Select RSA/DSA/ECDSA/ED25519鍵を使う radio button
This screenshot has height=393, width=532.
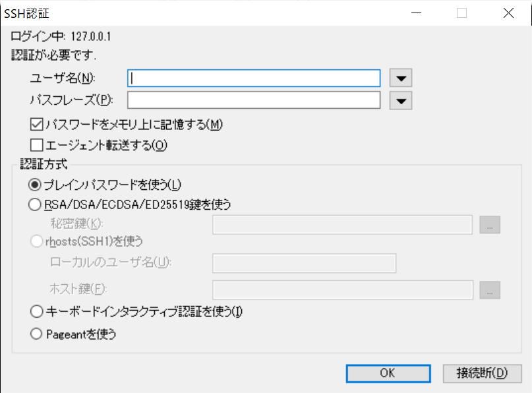[x=35, y=204]
